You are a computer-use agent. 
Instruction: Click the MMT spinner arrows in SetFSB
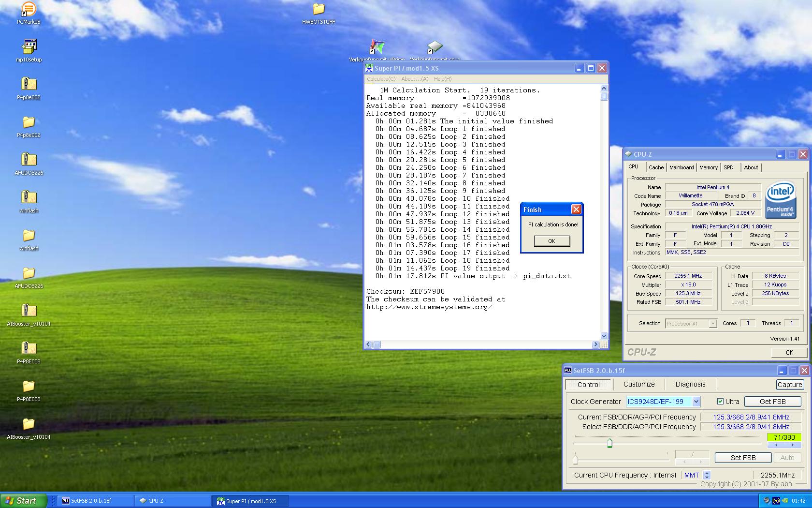coord(707,475)
